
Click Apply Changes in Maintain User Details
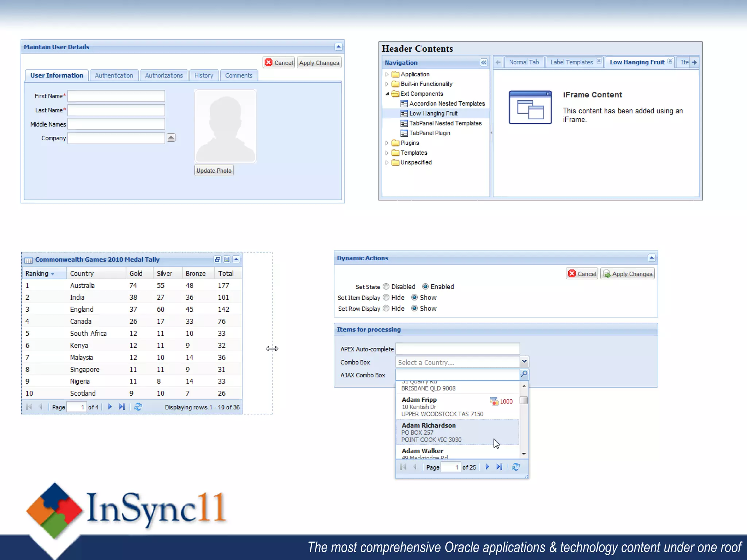319,63
